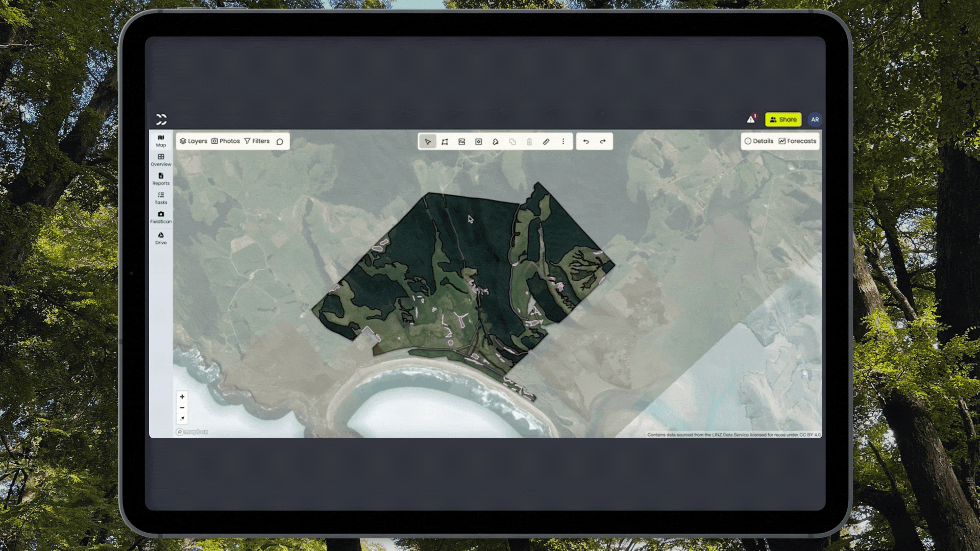Click the trash delete icon
This screenshot has width=980, height=551.
pos(529,141)
